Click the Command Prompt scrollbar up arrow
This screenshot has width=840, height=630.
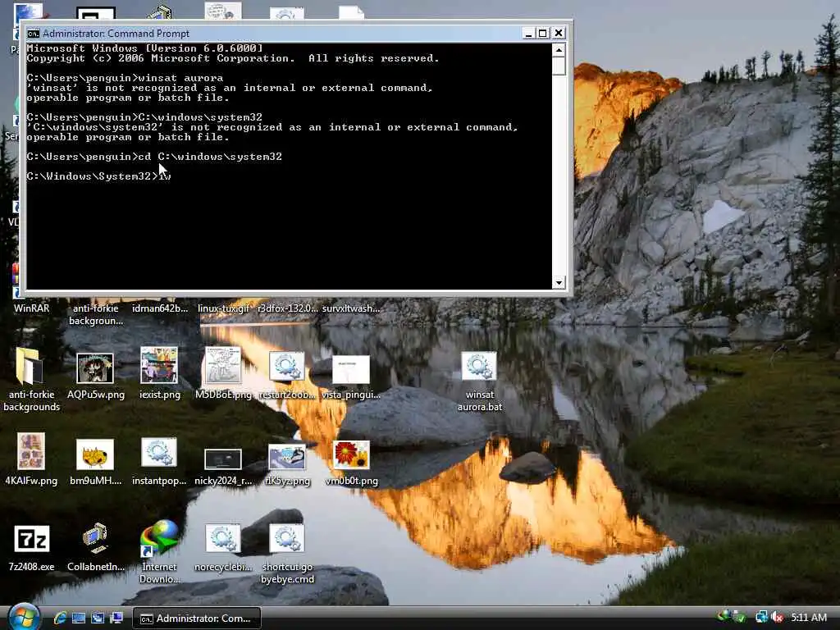(559, 50)
